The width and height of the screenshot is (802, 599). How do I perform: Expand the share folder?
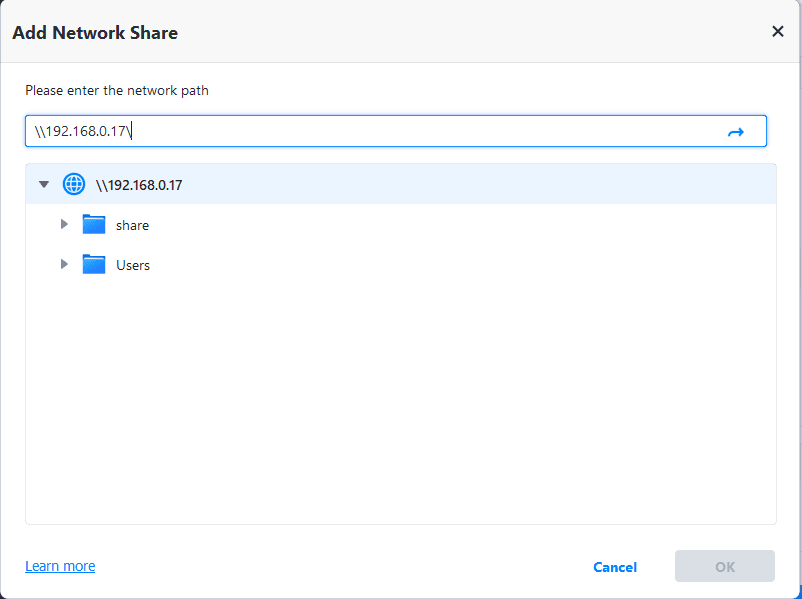click(x=64, y=224)
